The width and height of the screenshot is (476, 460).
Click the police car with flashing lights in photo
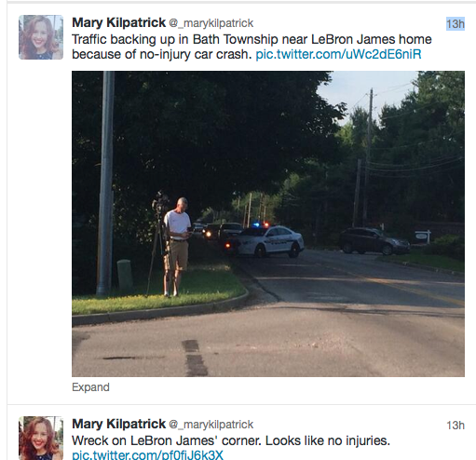click(x=265, y=240)
